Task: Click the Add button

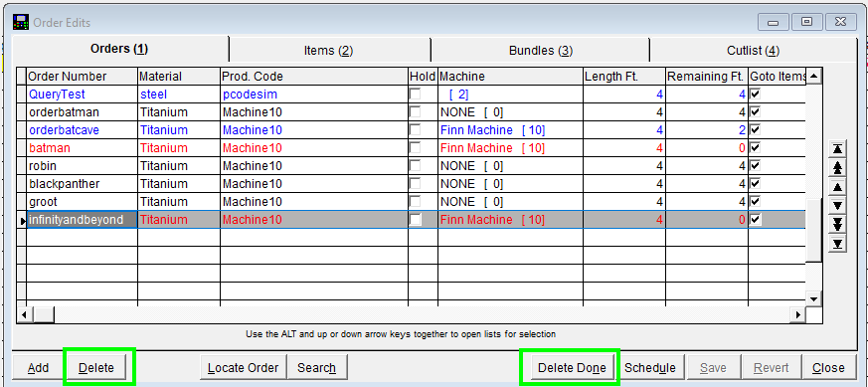Action: pyautogui.click(x=38, y=368)
